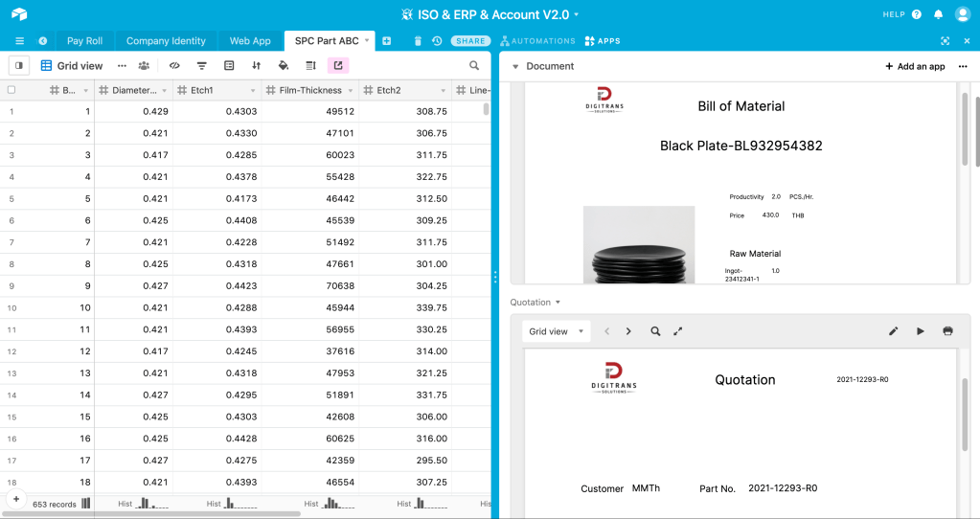
Task: Open the Film-Thickness column dropdown arrow
Action: tap(350, 90)
